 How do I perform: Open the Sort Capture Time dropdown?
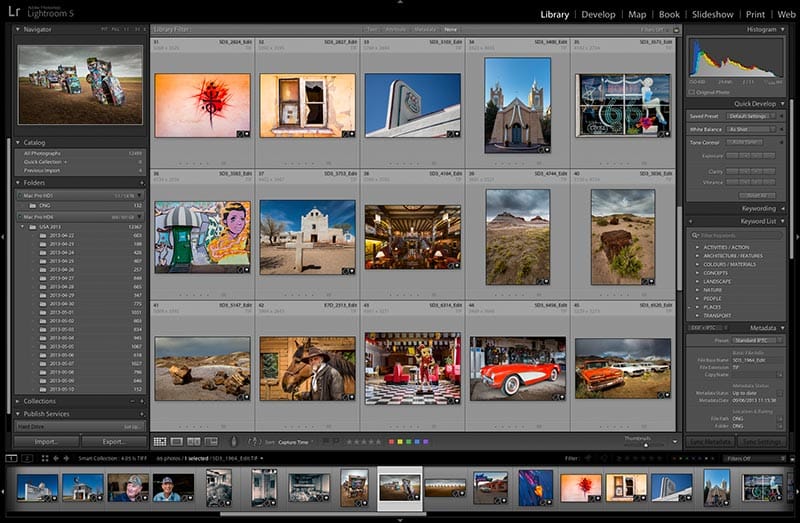coord(296,442)
